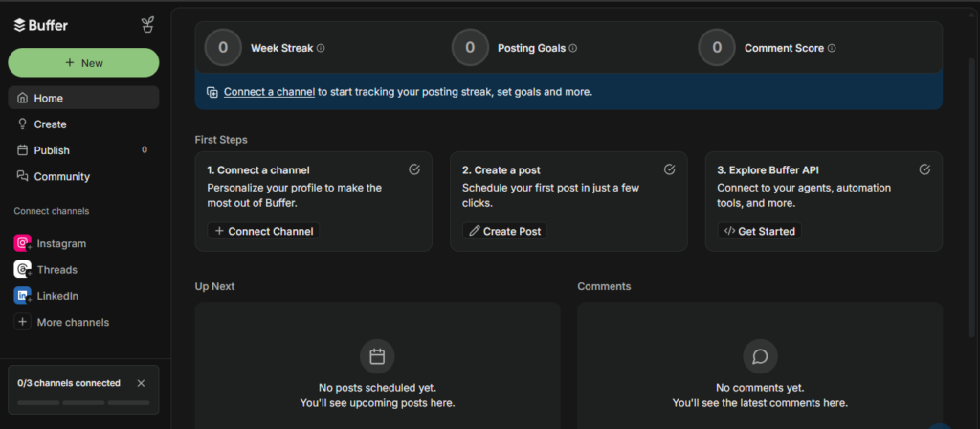Click 'No comments yet.' text
980x429 pixels.
[760, 388]
